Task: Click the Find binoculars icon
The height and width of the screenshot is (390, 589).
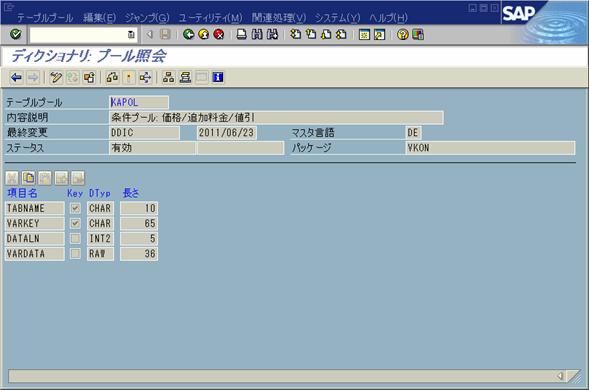Action: pyautogui.click(x=257, y=35)
